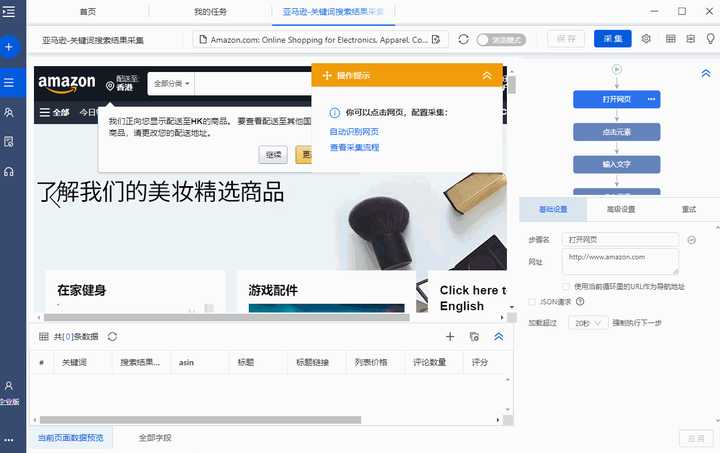Open the Amazon 全部 hamburger menu

pyautogui.click(x=54, y=112)
